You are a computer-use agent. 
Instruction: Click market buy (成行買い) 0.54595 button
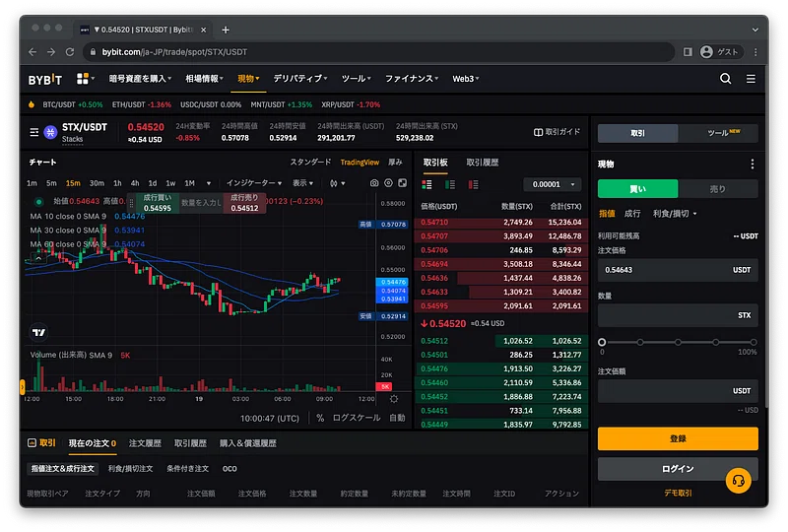point(158,203)
